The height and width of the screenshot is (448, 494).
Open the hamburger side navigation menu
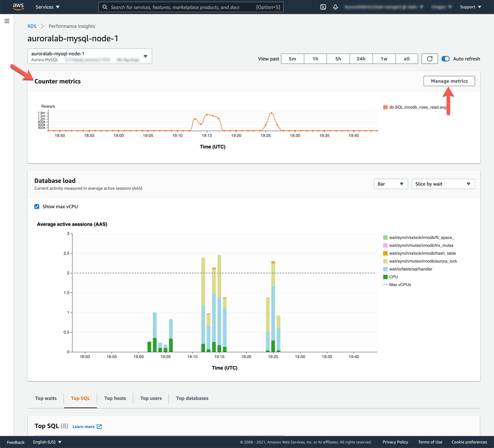tap(7, 21)
